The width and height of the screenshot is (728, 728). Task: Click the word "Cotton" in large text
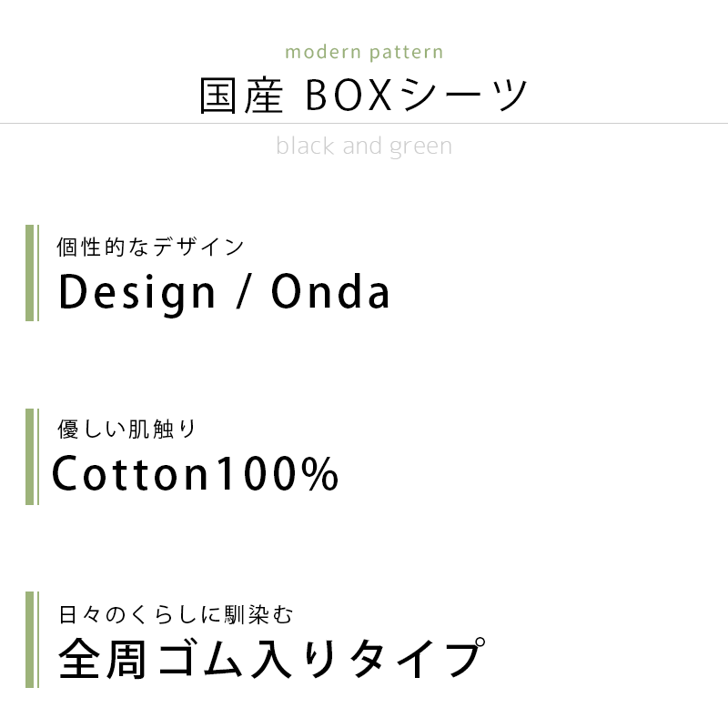click(130, 474)
